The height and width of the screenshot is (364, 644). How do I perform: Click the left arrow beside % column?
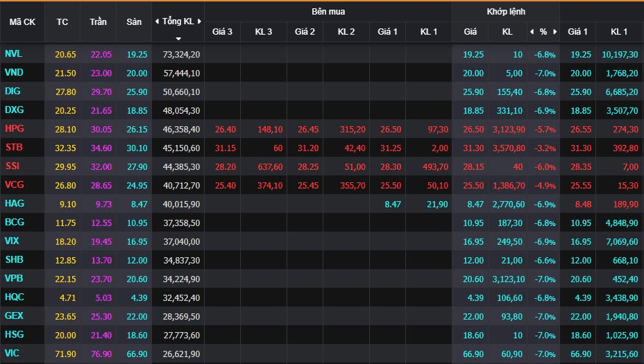(532, 32)
